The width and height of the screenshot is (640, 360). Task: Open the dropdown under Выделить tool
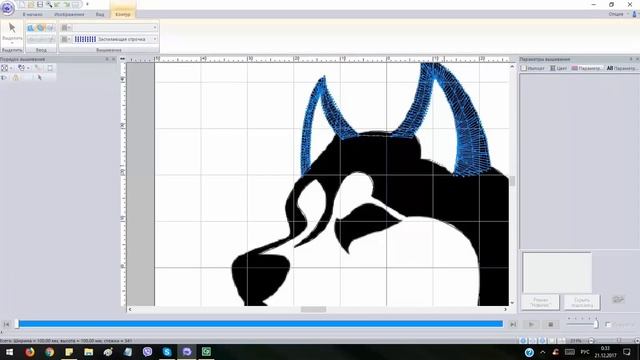tap(12, 43)
